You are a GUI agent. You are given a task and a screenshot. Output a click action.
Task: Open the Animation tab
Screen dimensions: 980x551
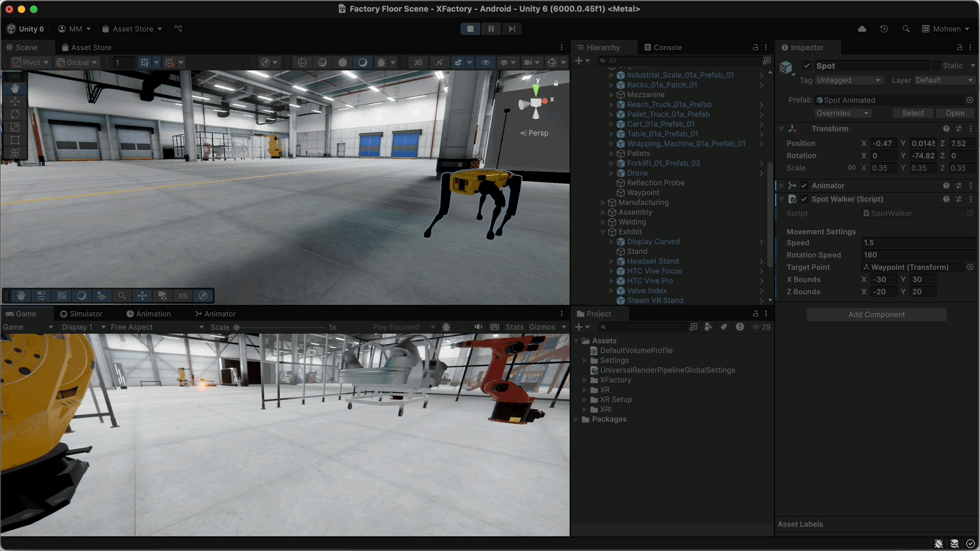148,313
